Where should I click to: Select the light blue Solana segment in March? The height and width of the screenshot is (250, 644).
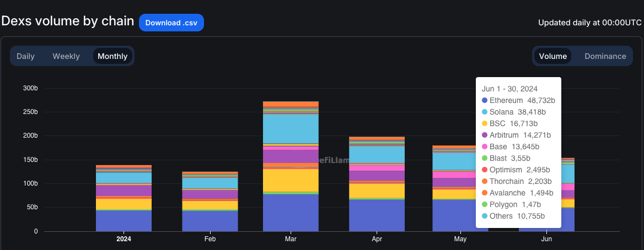(x=291, y=128)
